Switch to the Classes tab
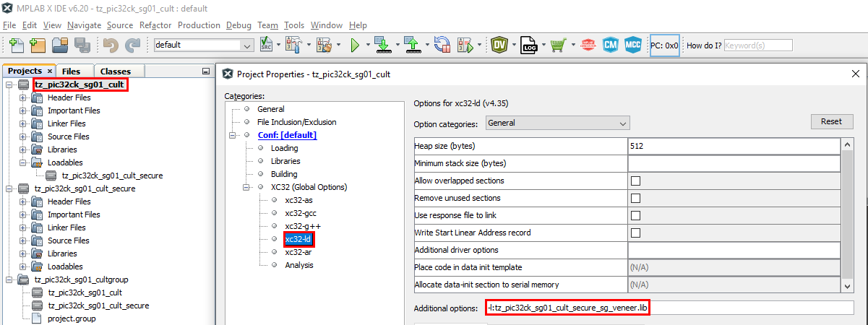This screenshot has height=325, width=868. pos(116,71)
